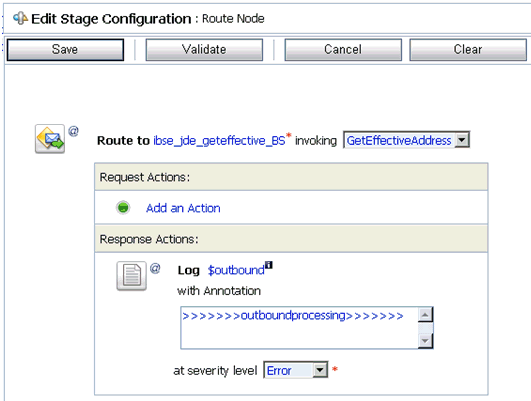Click the Response Actions heading
The height and width of the screenshot is (401, 531).
coord(149,239)
